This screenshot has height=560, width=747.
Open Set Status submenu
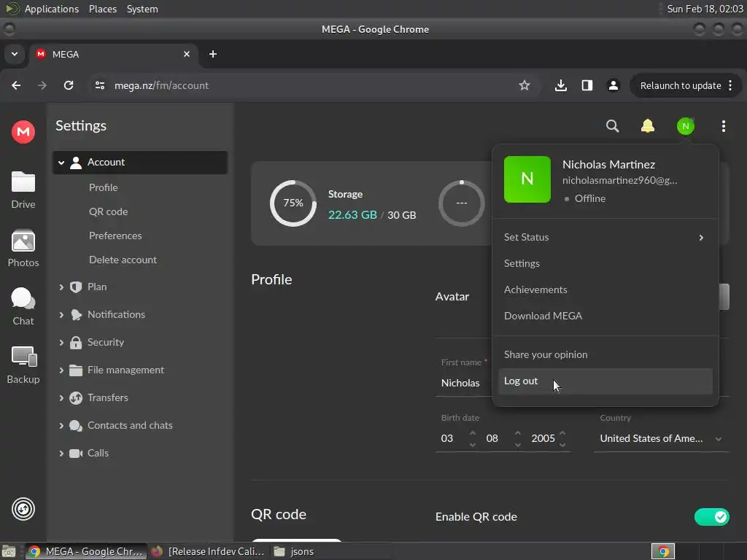click(x=605, y=237)
